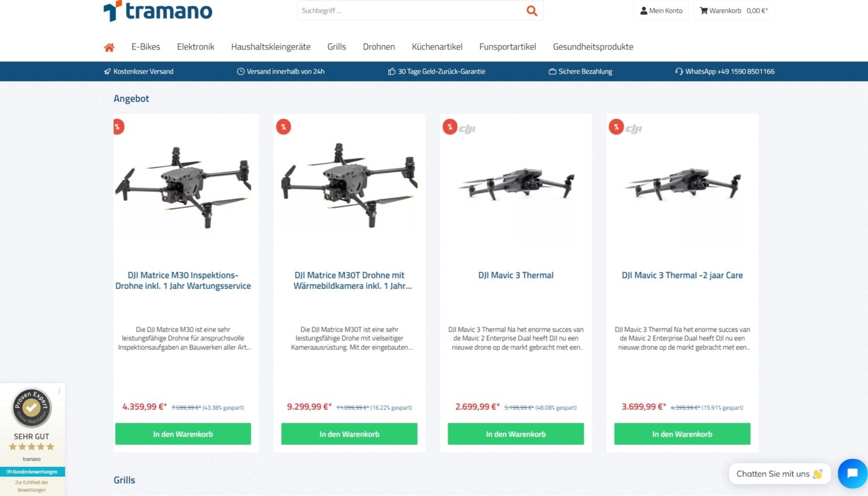868x496 pixels.
Task: Click the tramano logo
Action: tap(157, 11)
